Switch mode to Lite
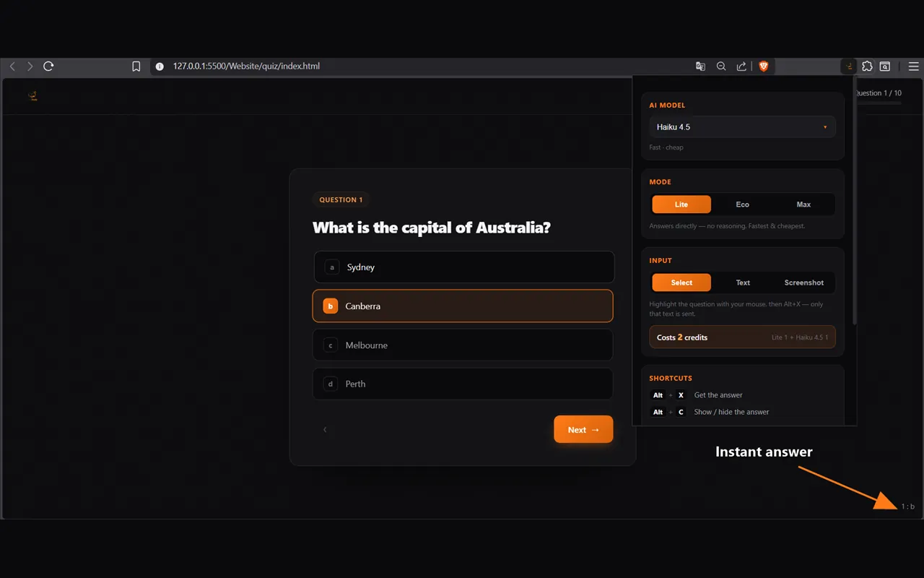924x578 pixels. [681, 204]
